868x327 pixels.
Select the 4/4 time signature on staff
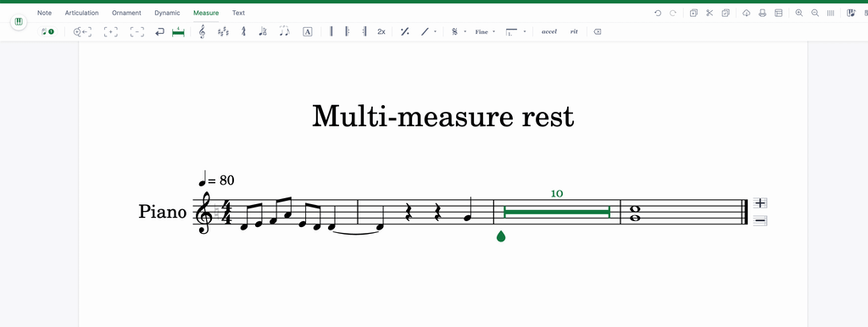[225, 212]
